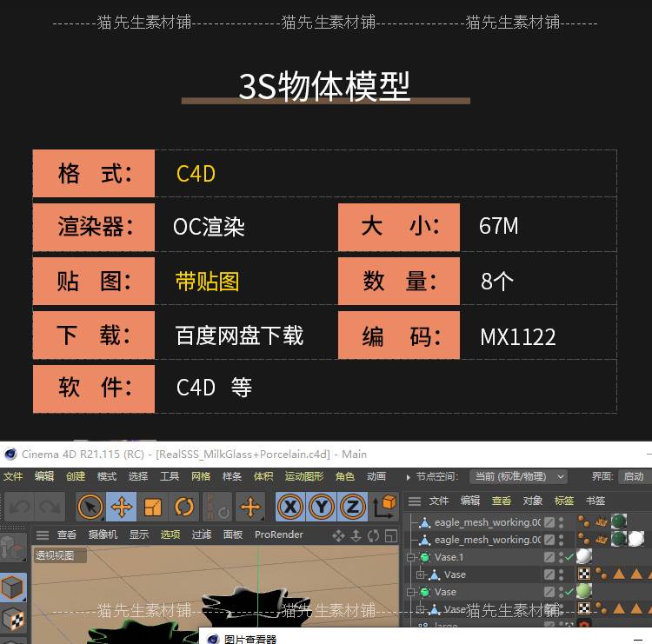The height and width of the screenshot is (644, 652).
Task: Collapse the Vase.1 tree node
Action: pyautogui.click(x=411, y=557)
